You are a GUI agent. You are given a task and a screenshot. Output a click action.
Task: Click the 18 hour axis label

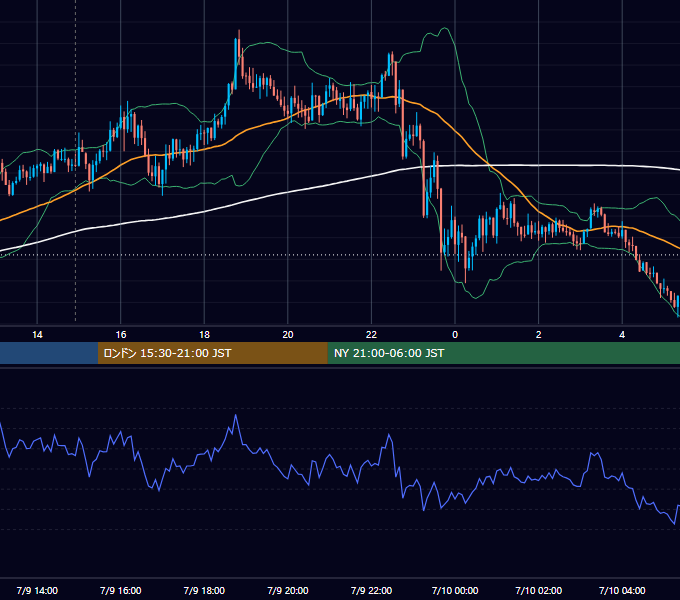coord(204,335)
